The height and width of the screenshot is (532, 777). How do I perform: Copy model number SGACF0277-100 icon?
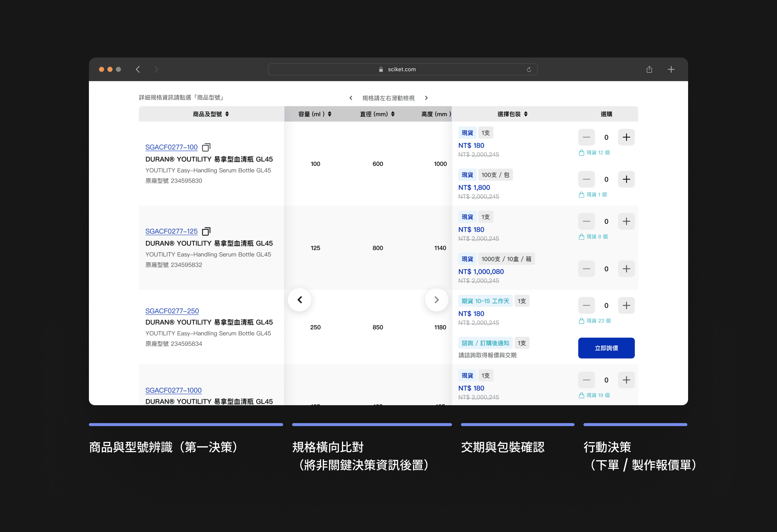[206, 147]
